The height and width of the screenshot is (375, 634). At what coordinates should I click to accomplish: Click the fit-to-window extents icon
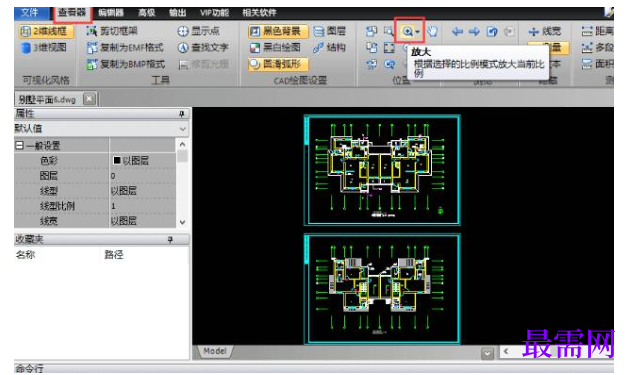[389, 48]
